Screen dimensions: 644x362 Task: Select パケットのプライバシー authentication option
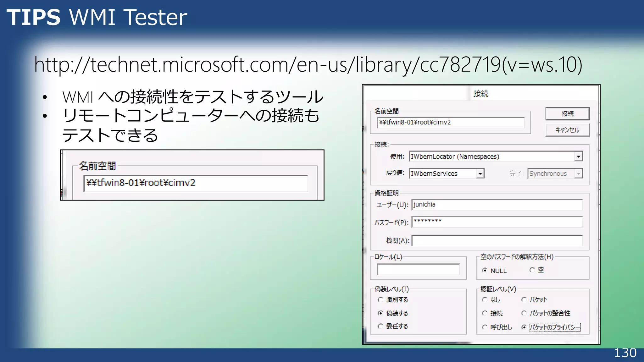524,327
